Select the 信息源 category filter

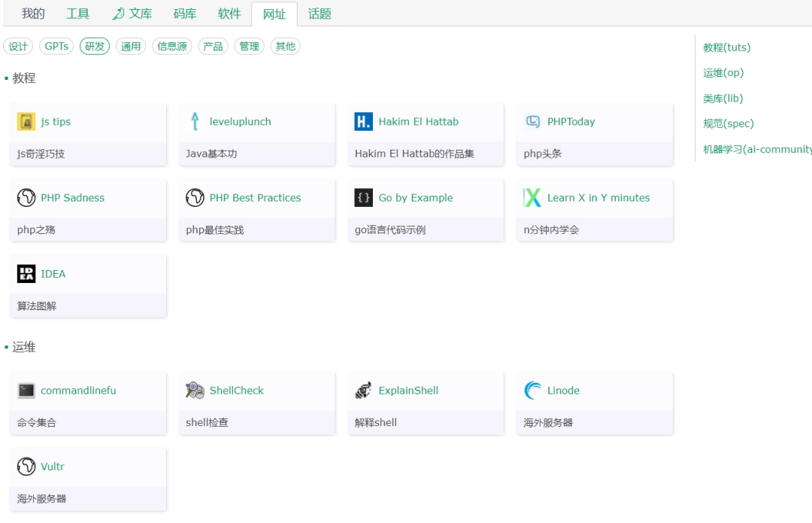pyautogui.click(x=172, y=47)
